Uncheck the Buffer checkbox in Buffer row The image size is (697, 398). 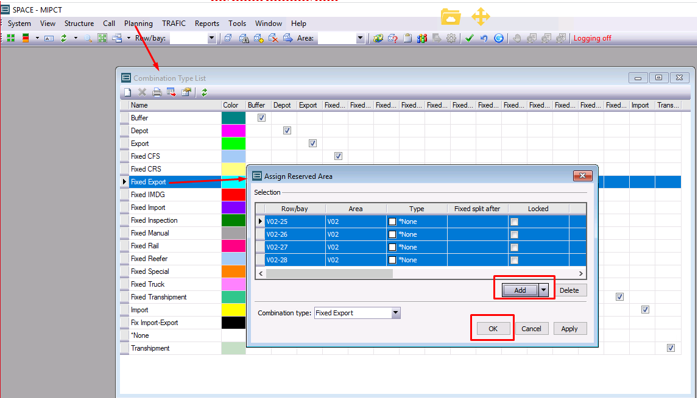click(x=261, y=118)
